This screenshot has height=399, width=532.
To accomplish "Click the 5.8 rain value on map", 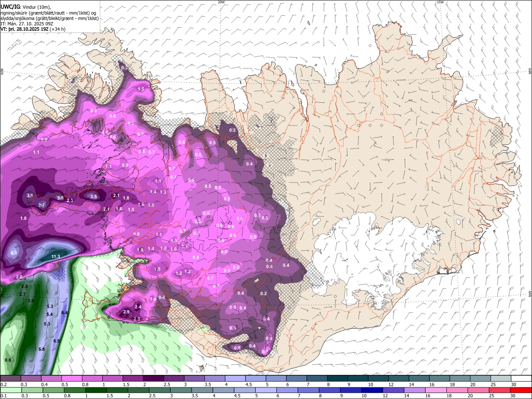I will click(42, 350).
